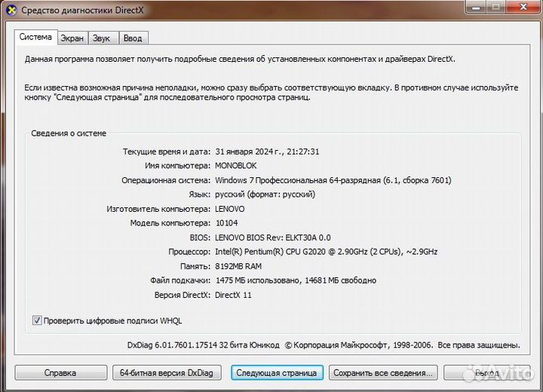Click the Память label
This screenshot has width=543, height=392.
click(195, 266)
